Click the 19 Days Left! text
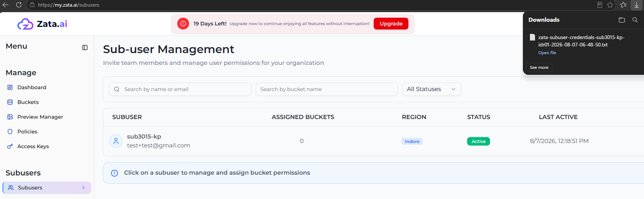Viewport: 644px width, 199px height. (x=210, y=24)
